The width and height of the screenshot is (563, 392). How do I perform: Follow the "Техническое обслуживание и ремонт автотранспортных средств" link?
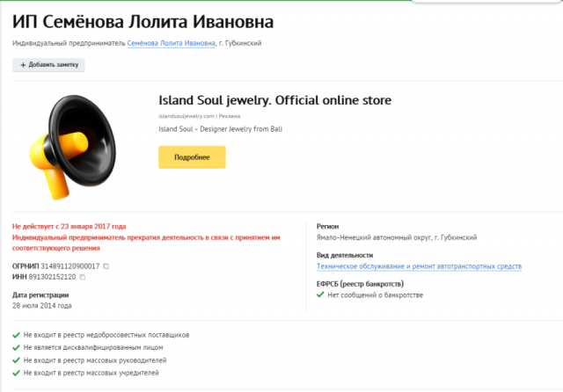pos(419,266)
